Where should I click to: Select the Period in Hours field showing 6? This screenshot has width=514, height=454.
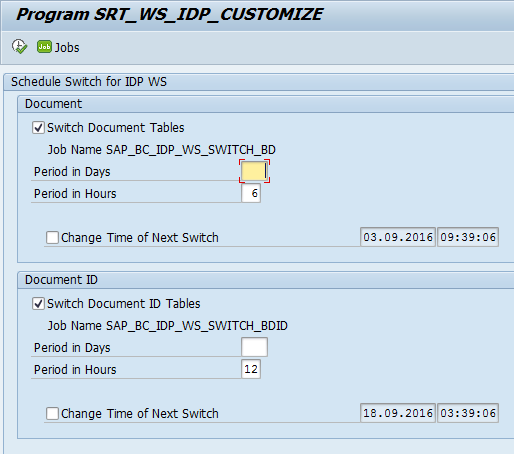pos(251,193)
